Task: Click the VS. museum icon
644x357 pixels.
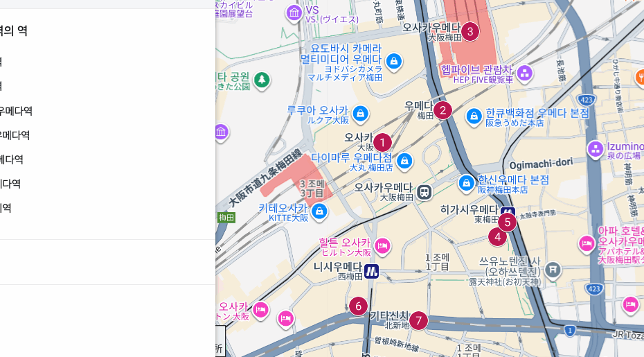Action: tap(294, 12)
